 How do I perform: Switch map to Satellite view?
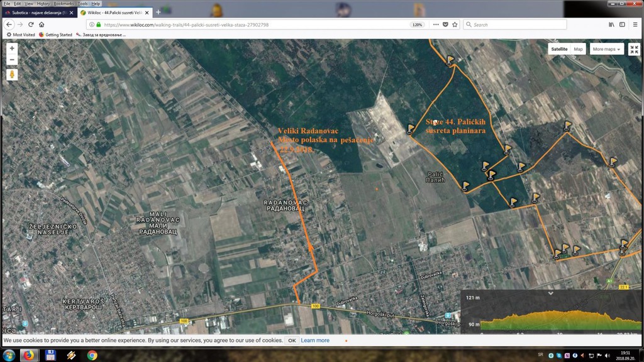coord(558,49)
